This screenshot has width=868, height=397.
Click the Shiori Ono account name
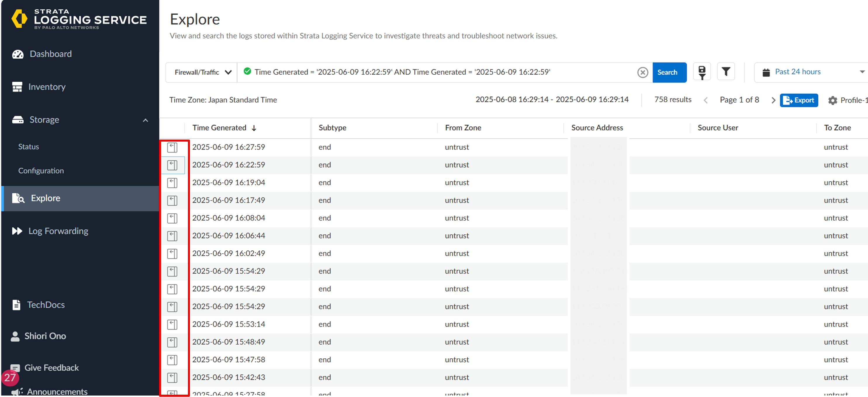click(45, 336)
